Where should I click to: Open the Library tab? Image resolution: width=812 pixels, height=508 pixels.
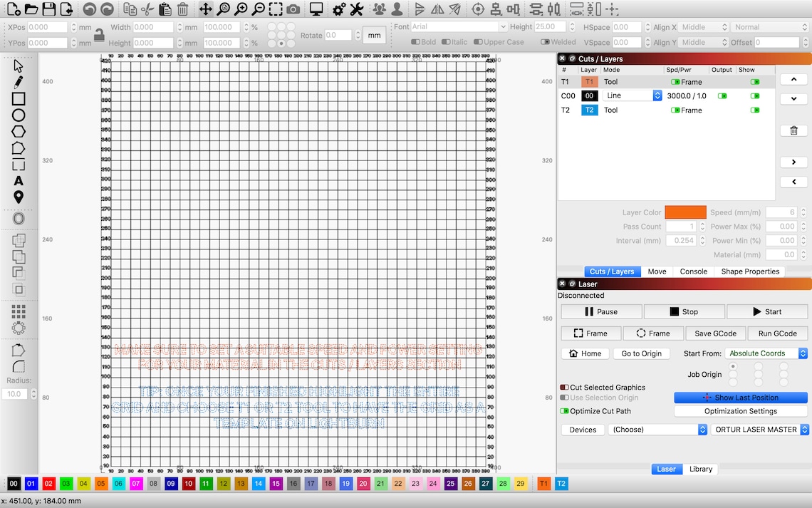point(700,469)
